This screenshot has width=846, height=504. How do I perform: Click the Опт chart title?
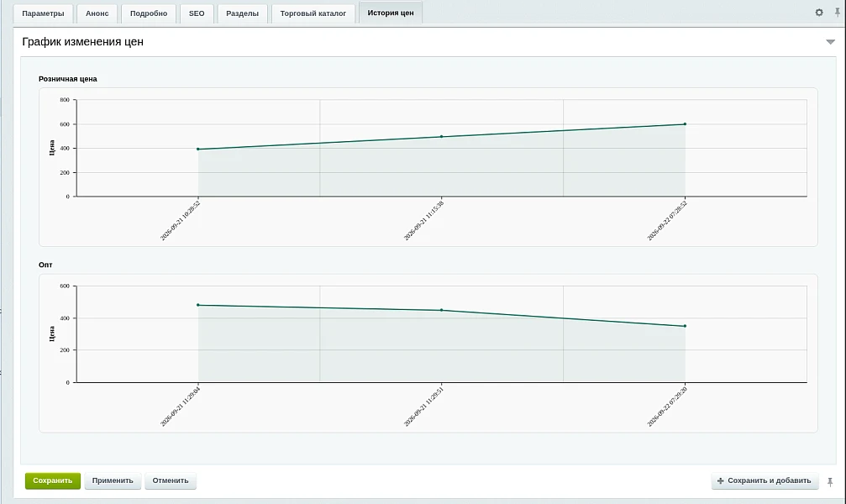(x=46, y=265)
